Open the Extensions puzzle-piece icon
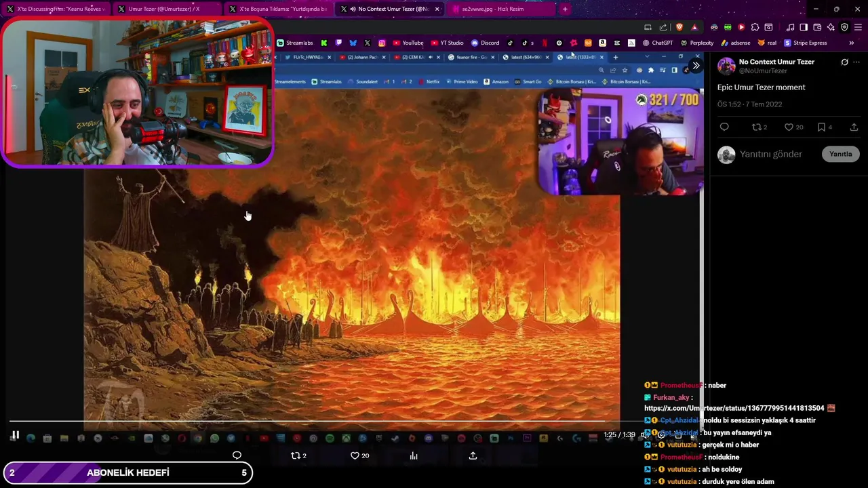The image size is (868, 488). [755, 27]
